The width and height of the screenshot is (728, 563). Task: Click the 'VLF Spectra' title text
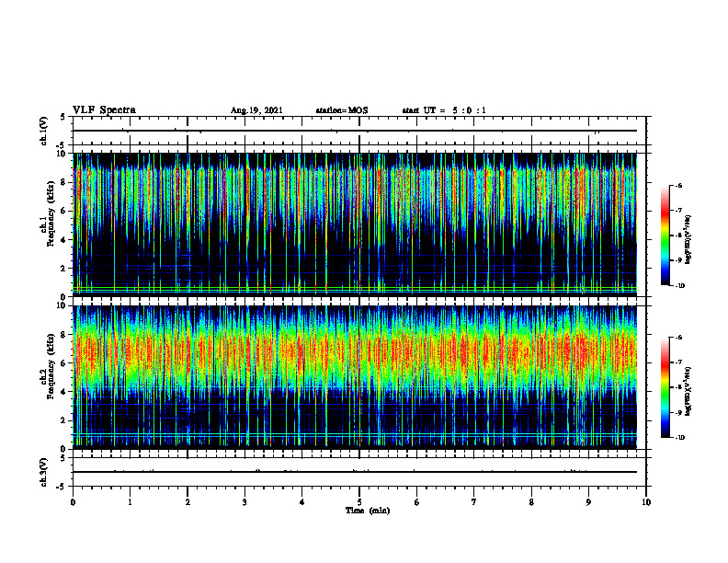(104, 110)
